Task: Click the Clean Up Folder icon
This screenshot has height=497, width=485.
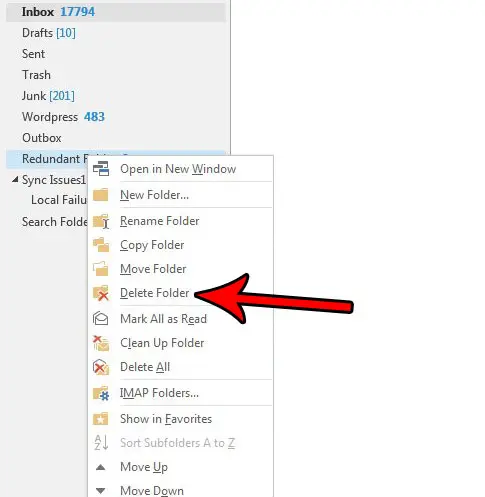Action: coord(101,343)
